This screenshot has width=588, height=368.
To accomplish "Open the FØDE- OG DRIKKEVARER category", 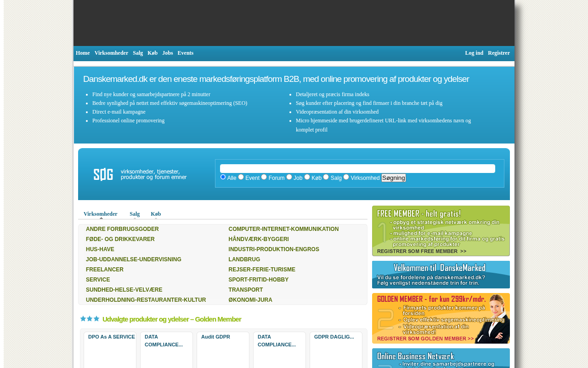I will (120, 239).
